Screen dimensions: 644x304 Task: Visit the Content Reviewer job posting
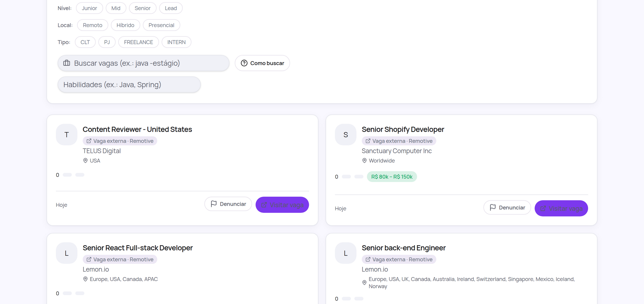[282, 205]
